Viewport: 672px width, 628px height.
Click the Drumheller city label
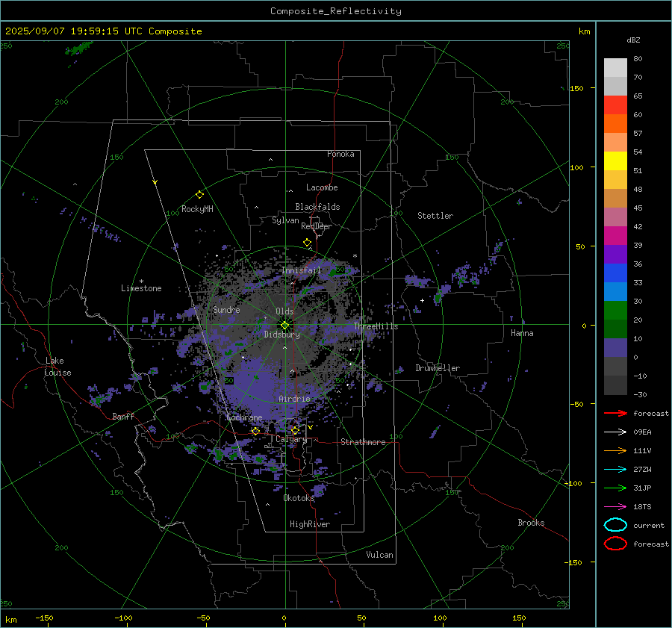(x=438, y=368)
